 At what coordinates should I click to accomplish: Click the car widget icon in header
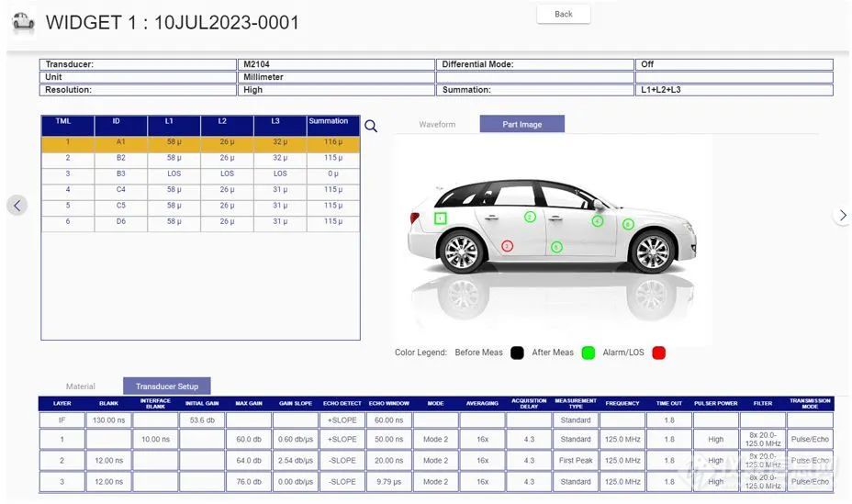23,22
